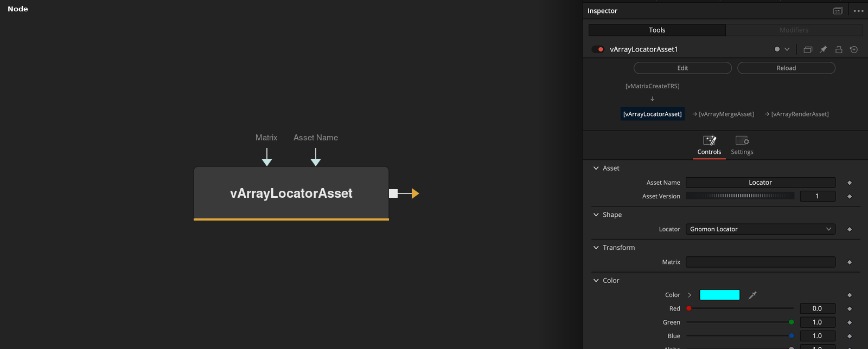The width and height of the screenshot is (868, 349).
Task: Click the Green slider handle
Action: pos(792,322)
